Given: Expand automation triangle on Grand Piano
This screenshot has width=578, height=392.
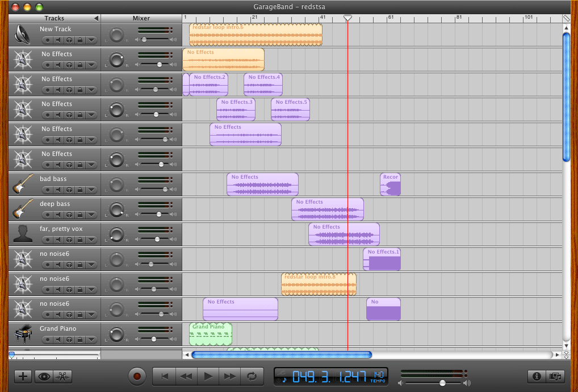Looking at the screenshot, I should pos(91,340).
